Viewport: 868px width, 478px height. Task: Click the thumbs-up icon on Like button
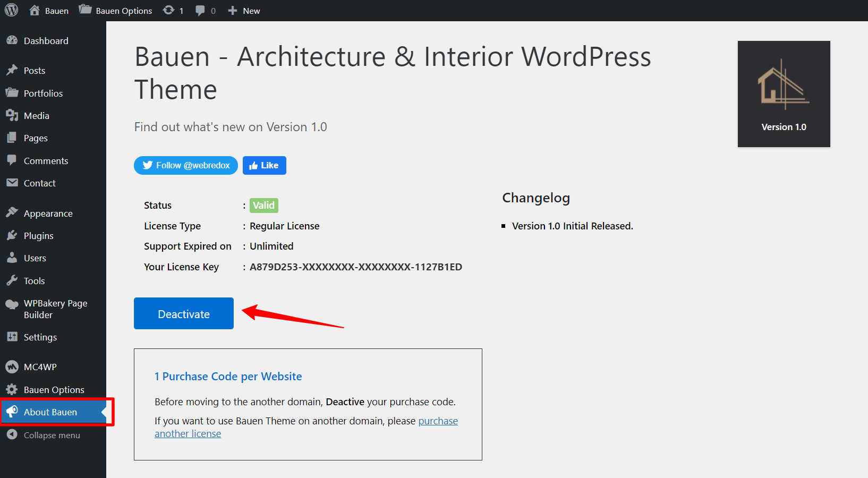click(253, 166)
